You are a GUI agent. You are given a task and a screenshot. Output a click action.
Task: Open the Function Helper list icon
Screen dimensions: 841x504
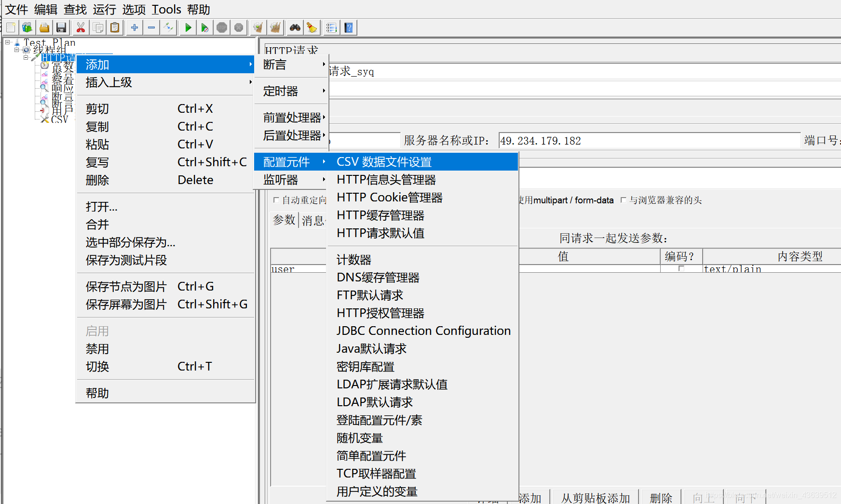pyautogui.click(x=332, y=28)
